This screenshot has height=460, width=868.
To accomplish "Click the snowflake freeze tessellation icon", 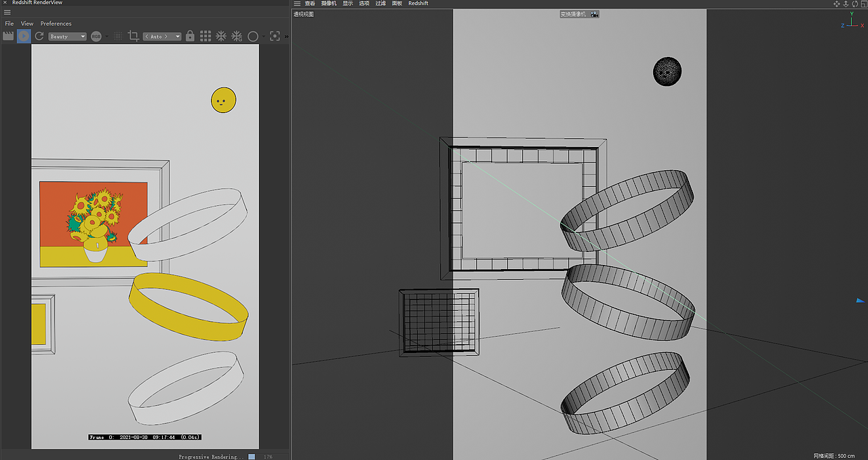I will pos(221,37).
